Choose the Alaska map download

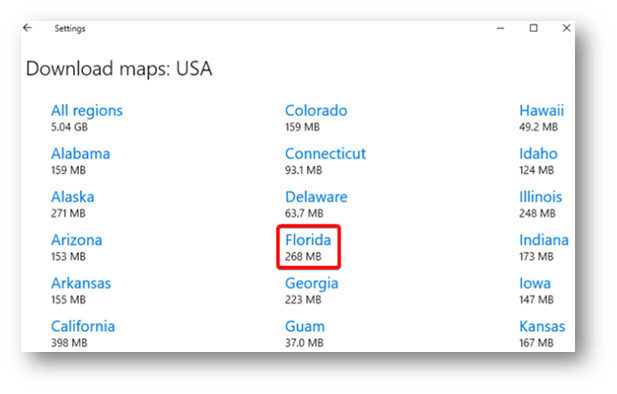72,204
